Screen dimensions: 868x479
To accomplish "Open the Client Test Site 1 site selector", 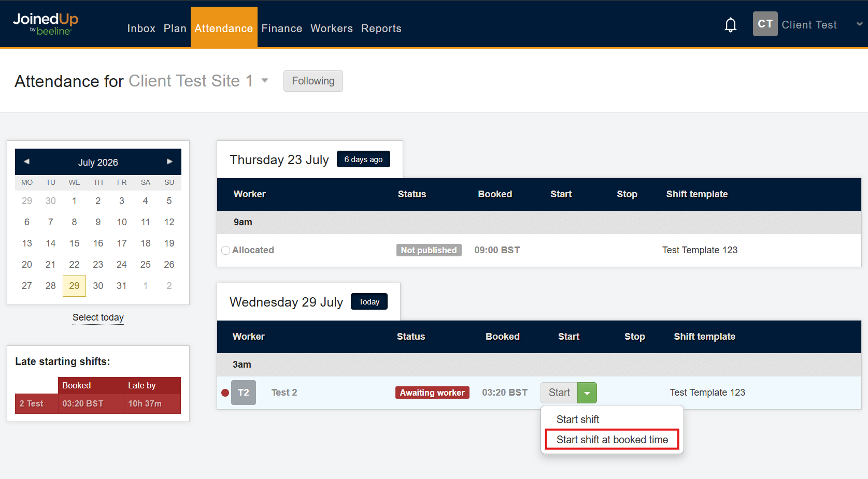I will 198,81.
